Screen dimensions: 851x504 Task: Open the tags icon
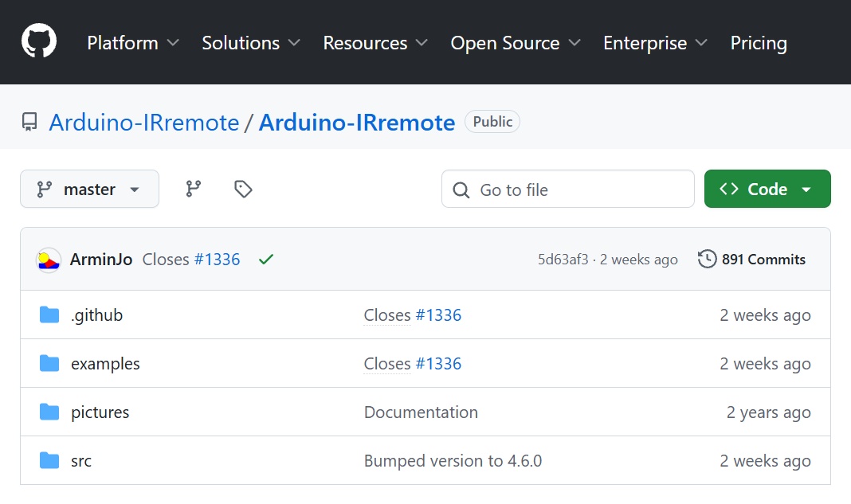click(243, 189)
